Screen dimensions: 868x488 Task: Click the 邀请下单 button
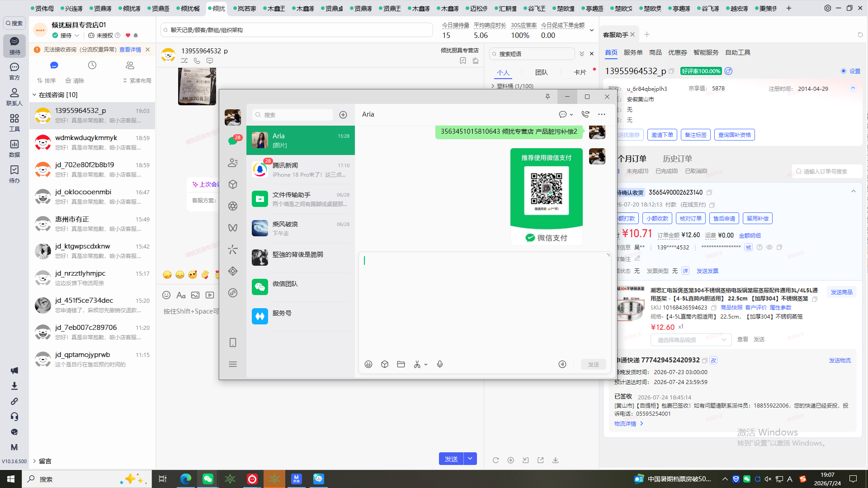coord(662,135)
